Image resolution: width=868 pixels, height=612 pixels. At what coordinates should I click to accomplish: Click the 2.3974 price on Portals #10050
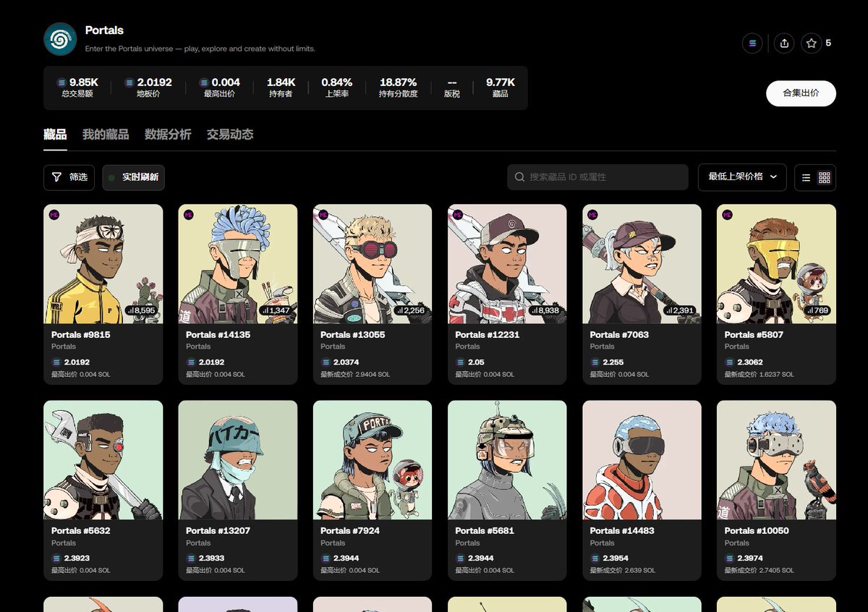coord(749,558)
